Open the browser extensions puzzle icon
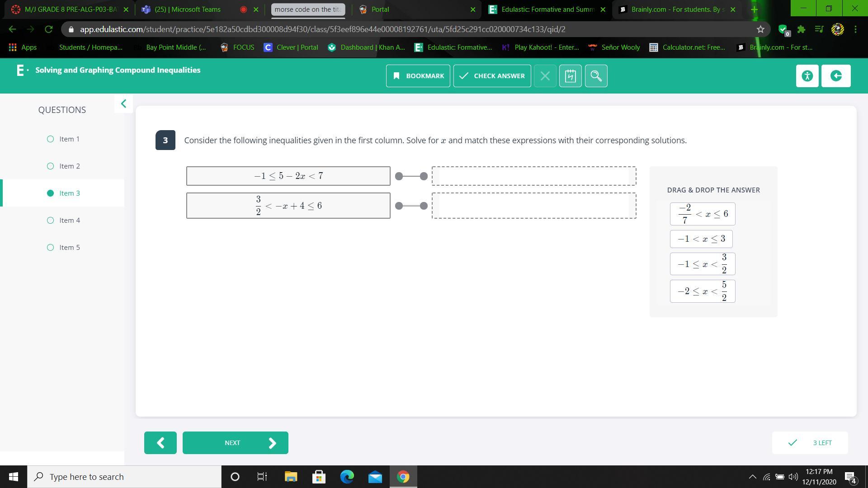The image size is (868, 488). [x=801, y=29]
